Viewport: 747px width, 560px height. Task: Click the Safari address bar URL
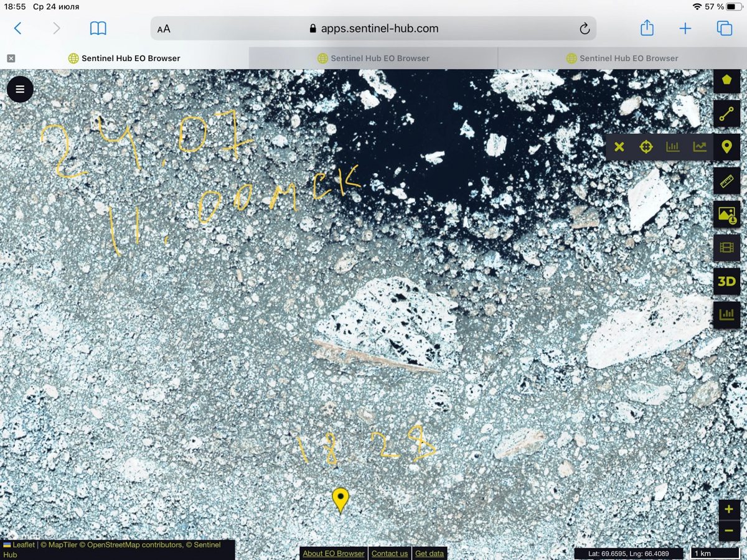[x=379, y=29]
